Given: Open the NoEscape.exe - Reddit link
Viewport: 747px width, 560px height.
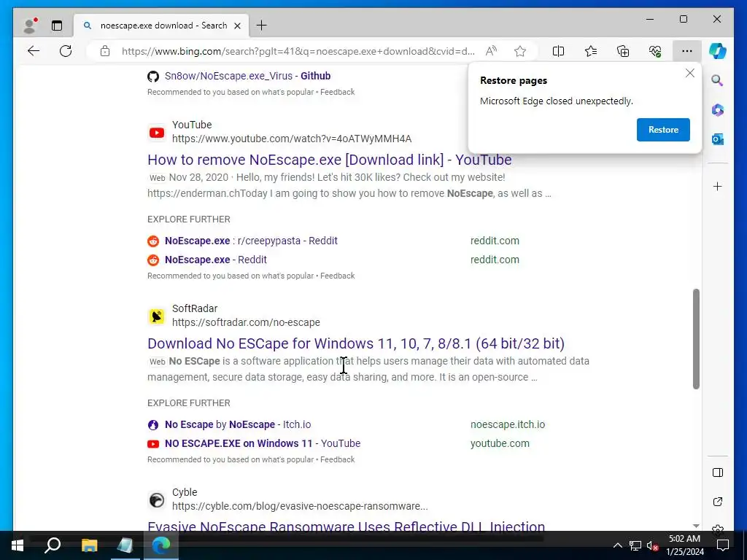Looking at the screenshot, I should click(x=215, y=260).
